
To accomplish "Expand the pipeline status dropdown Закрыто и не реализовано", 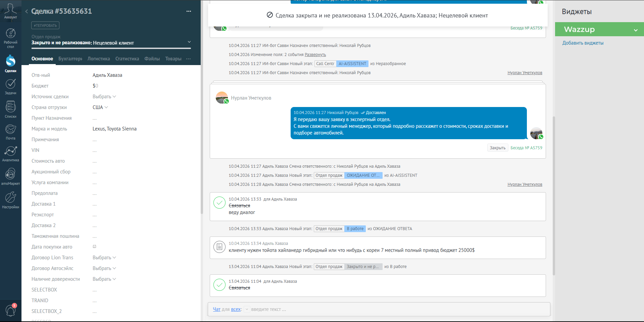I will (x=189, y=42).
